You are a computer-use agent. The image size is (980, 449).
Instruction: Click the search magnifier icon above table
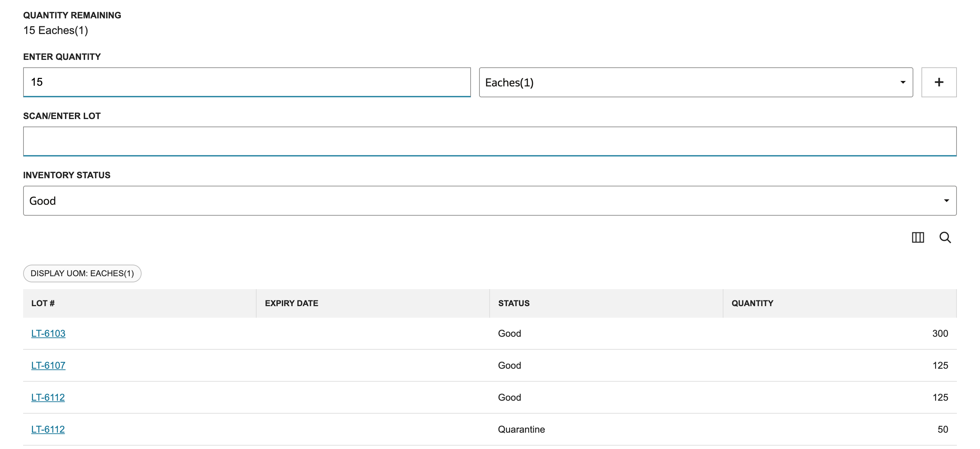tap(945, 237)
